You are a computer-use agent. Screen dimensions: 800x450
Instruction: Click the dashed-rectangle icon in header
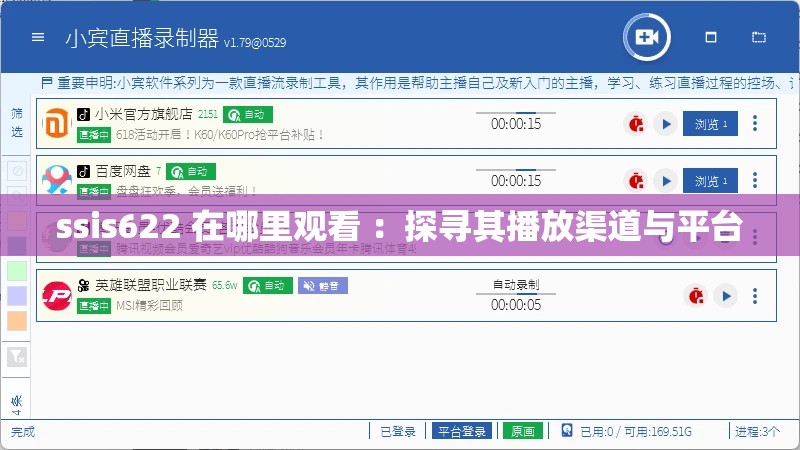point(759,37)
